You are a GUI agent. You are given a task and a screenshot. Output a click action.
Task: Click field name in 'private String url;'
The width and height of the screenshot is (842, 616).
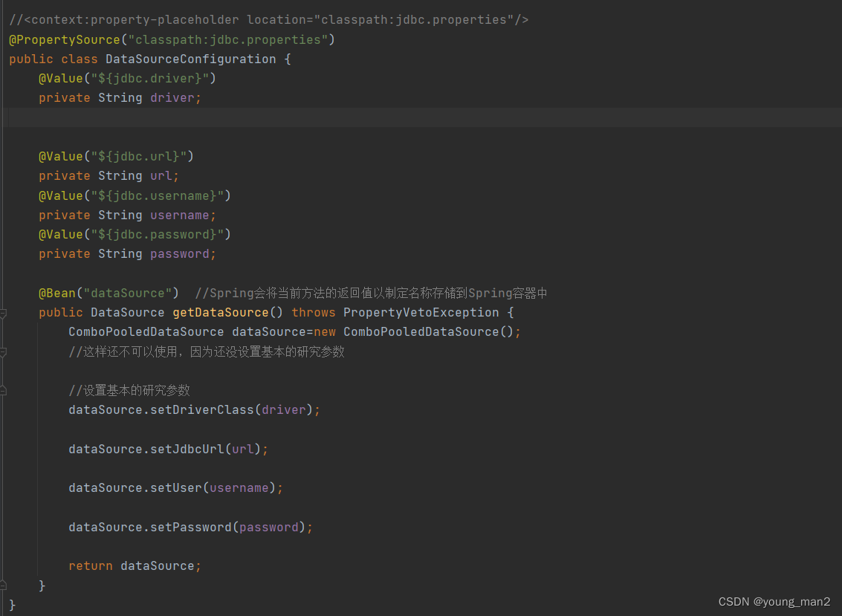click(x=161, y=175)
